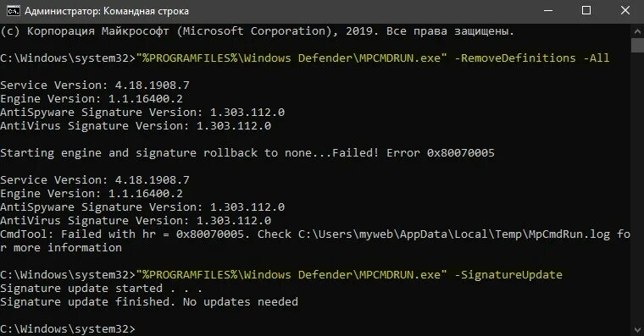Open the Command Prompt system menu icon
Screen dimensions: 644x336
click(14, 11)
